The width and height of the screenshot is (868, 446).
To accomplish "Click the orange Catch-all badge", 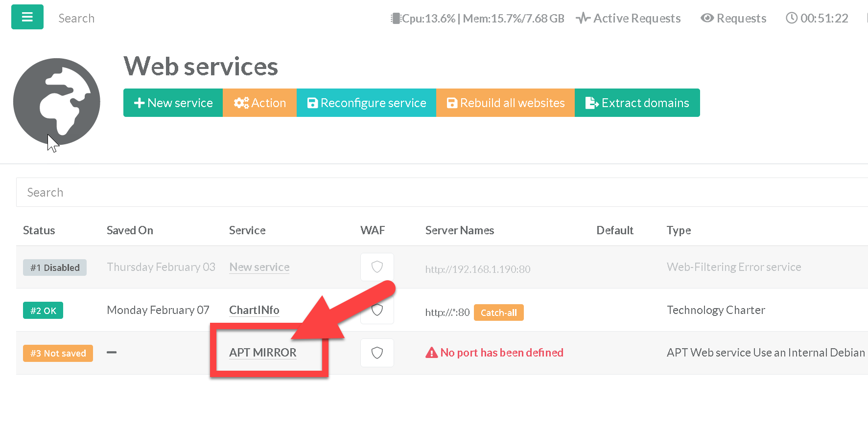I will [498, 312].
